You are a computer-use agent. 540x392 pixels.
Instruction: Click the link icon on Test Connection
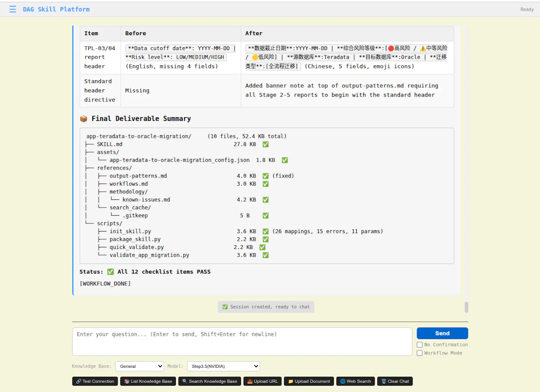[79, 381]
